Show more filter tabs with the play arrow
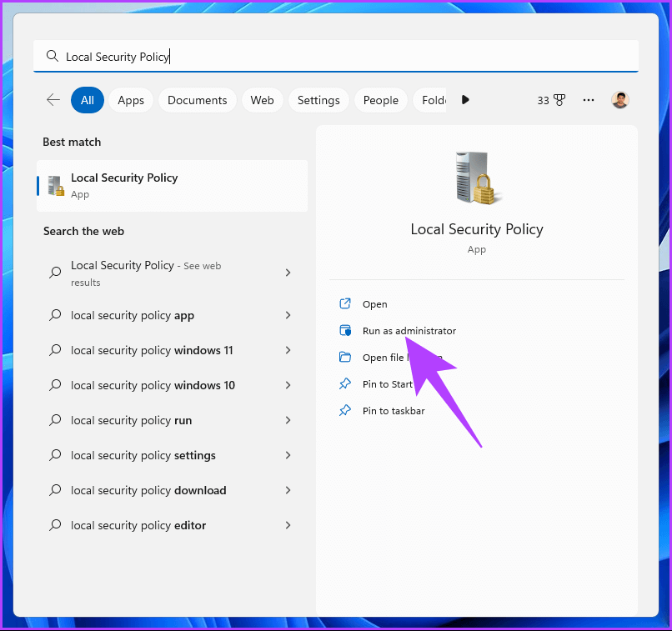The height and width of the screenshot is (631, 672). (x=465, y=100)
